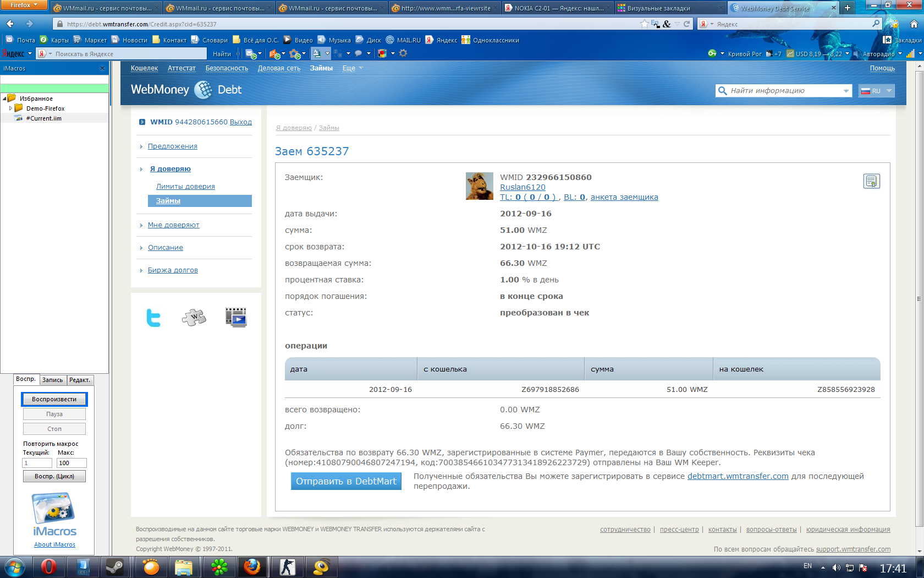Click the Найти информацию search field
Viewport: 924px width, 578px height.
coord(784,91)
